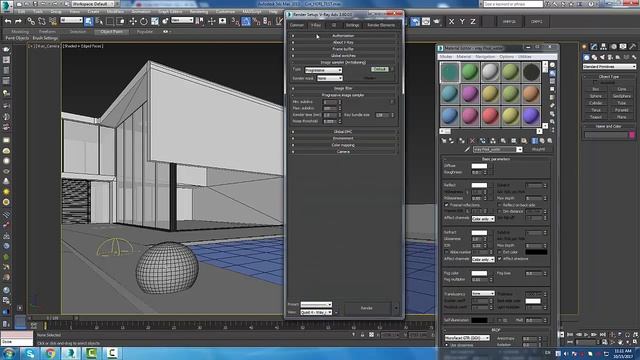Open the Preset dropdown in Render Setup
Screen dimensions: 640x360
[316, 304]
